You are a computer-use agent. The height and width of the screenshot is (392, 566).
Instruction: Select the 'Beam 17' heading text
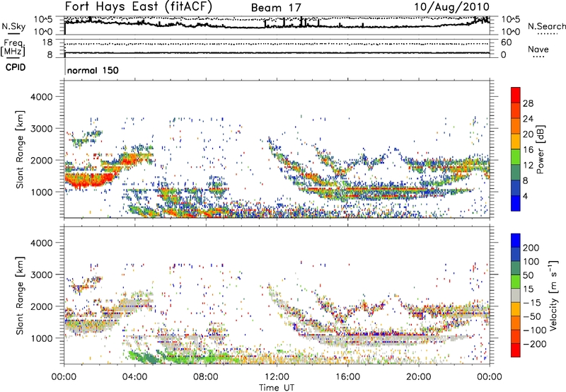click(x=276, y=8)
